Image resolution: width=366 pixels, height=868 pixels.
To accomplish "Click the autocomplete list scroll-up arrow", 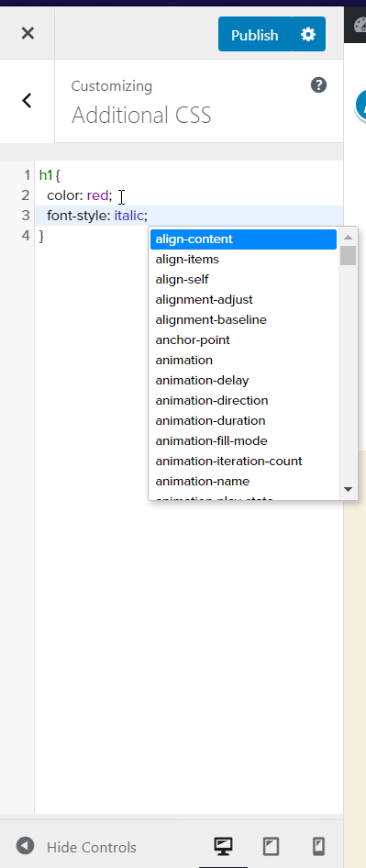I will [x=349, y=238].
